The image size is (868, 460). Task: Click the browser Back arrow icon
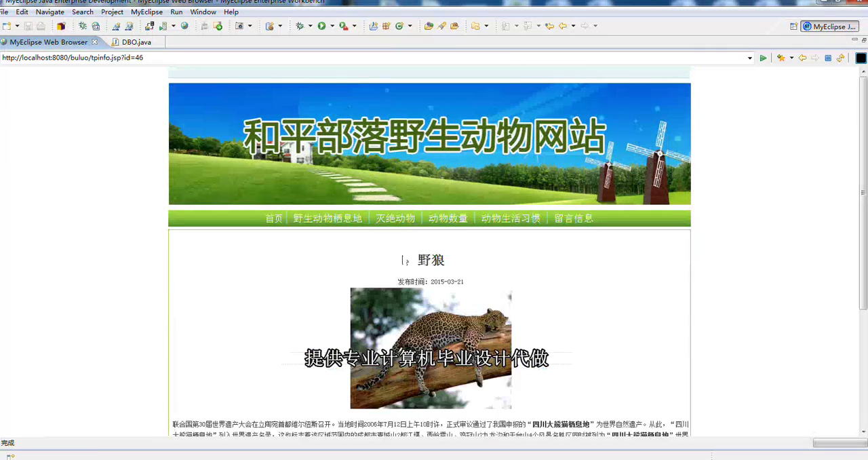[802, 58]
